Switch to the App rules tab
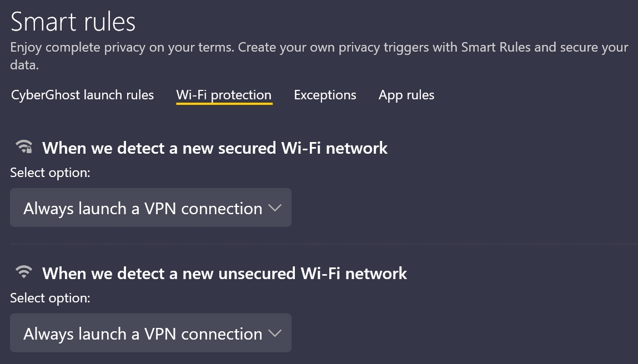This screenshot has width=638, height=364. pyautogui.click(x=406, y=95)
